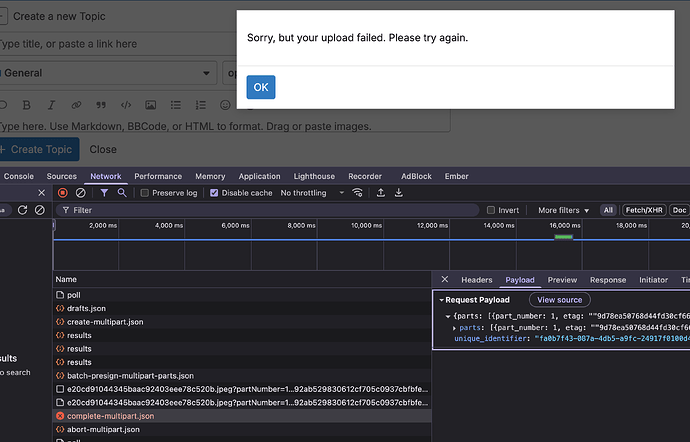Insert a bulleted list in the composer

coord(176,105)
